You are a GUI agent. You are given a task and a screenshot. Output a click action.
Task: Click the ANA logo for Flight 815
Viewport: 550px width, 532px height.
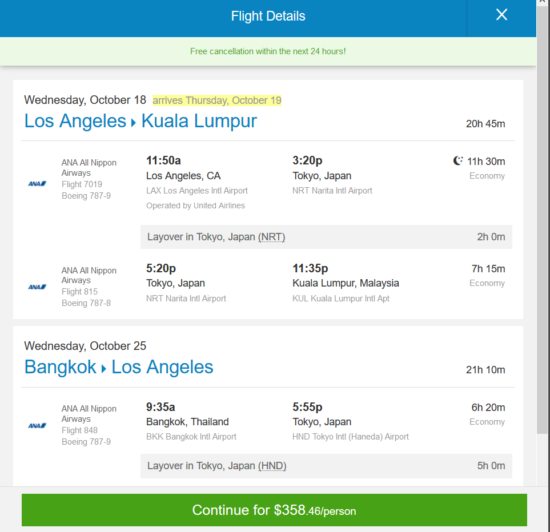(x=37, y=287)
